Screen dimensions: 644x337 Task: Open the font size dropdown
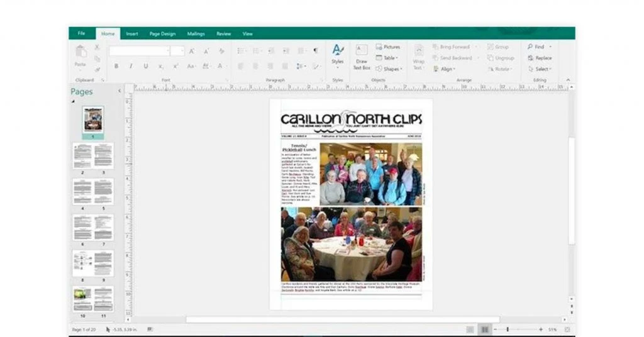click(x=182, y=51)
